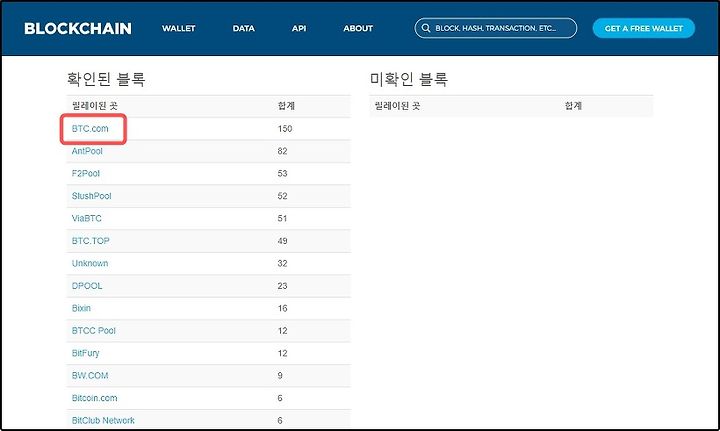Click the 합계 header in unconfirmed table
This screenshot has width=720, height=431.
(x=573, y=106)
